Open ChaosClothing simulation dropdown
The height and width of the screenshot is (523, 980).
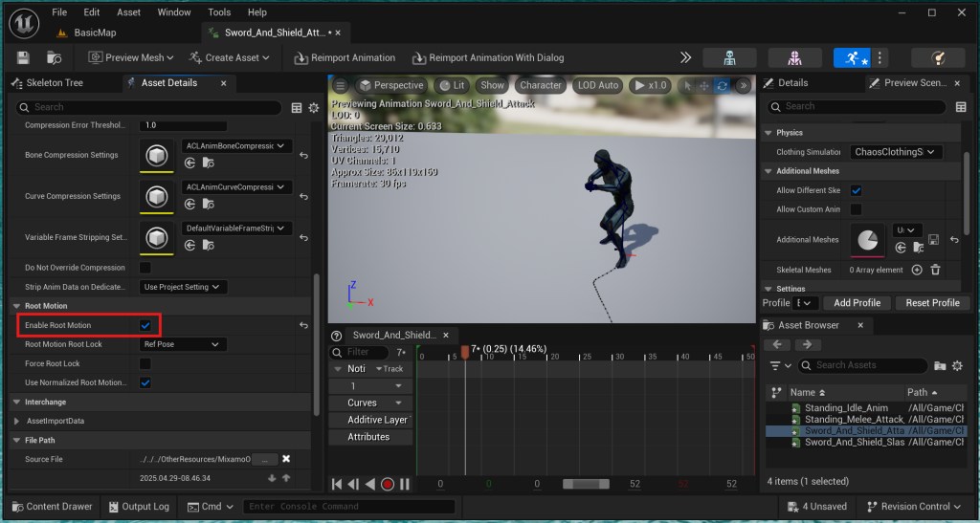point(896,152)
